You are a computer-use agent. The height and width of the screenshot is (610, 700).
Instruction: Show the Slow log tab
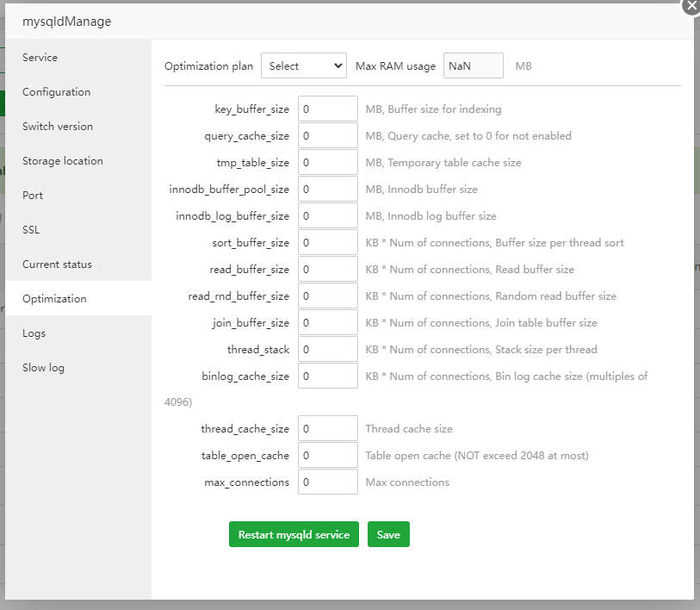43,368
